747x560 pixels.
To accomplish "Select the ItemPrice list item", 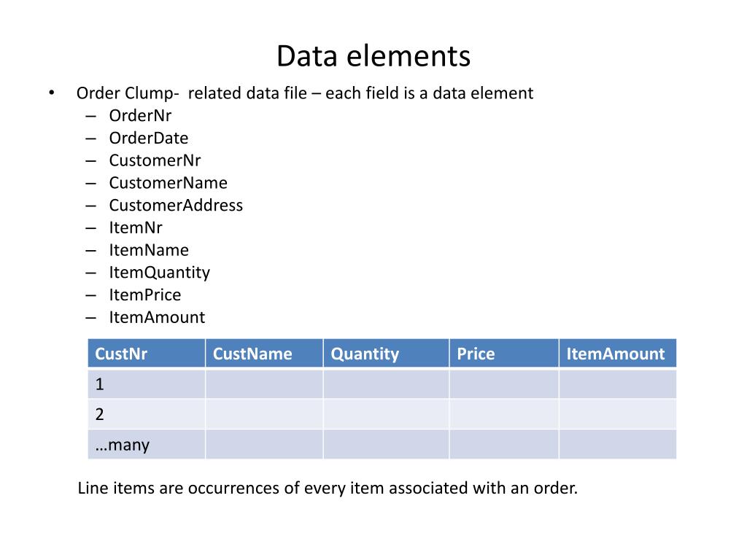I will 145,295.
